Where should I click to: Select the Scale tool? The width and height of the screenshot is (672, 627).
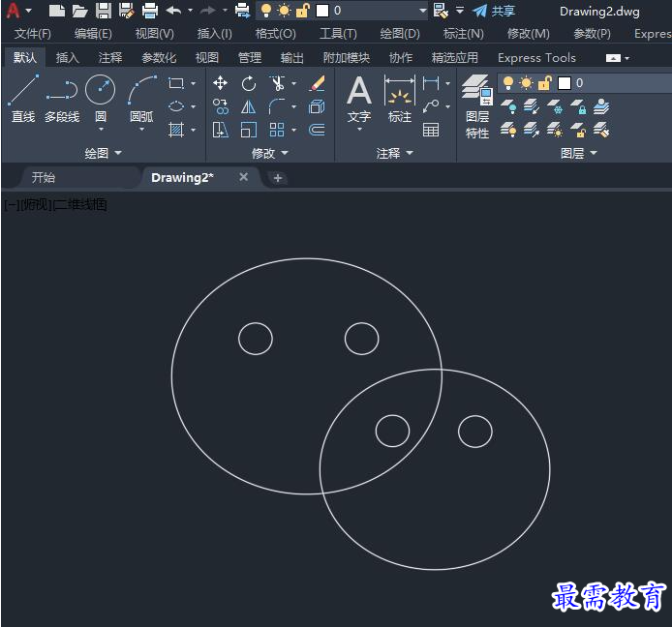[249, 130]
